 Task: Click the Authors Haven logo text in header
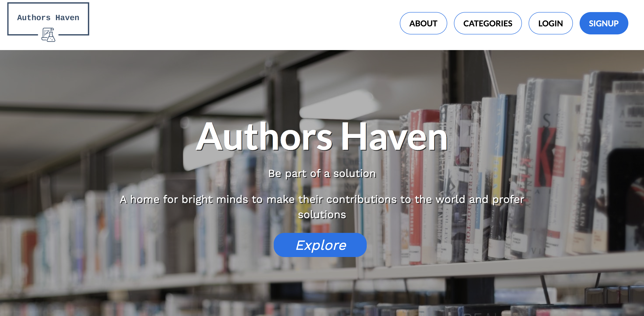pyautogui.click(x=48, y=17)
